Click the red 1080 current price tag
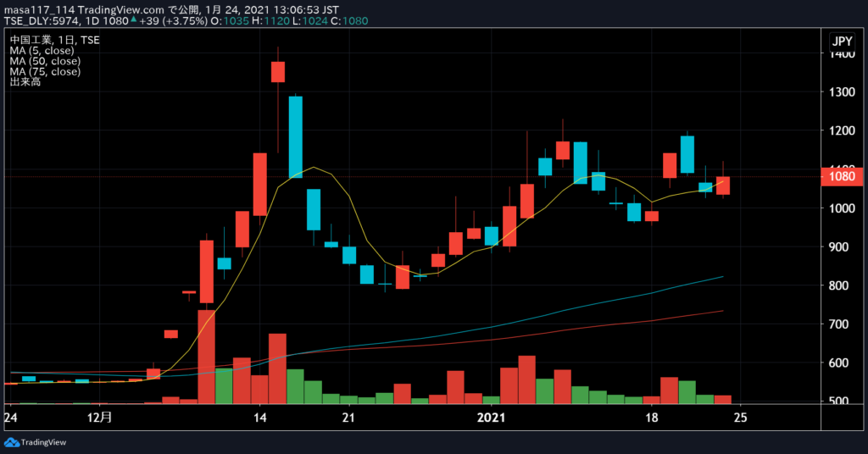Screen dimensions: 868x454 (x=842, y=176)
